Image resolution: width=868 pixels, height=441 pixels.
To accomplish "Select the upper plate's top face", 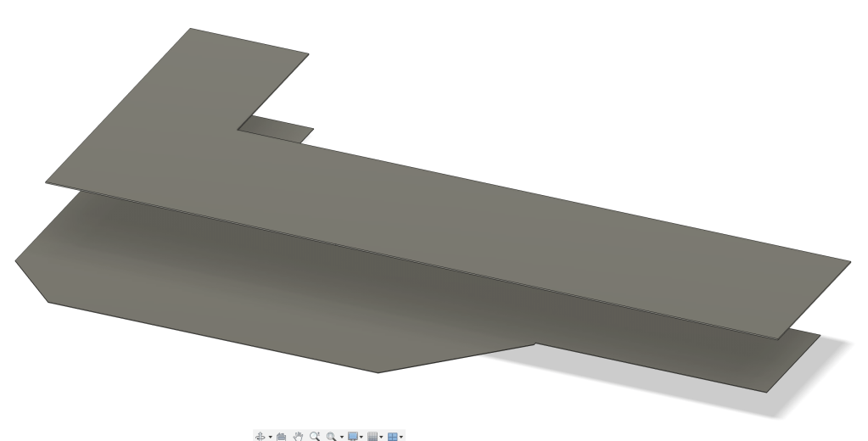I will [x=424, y=212].
